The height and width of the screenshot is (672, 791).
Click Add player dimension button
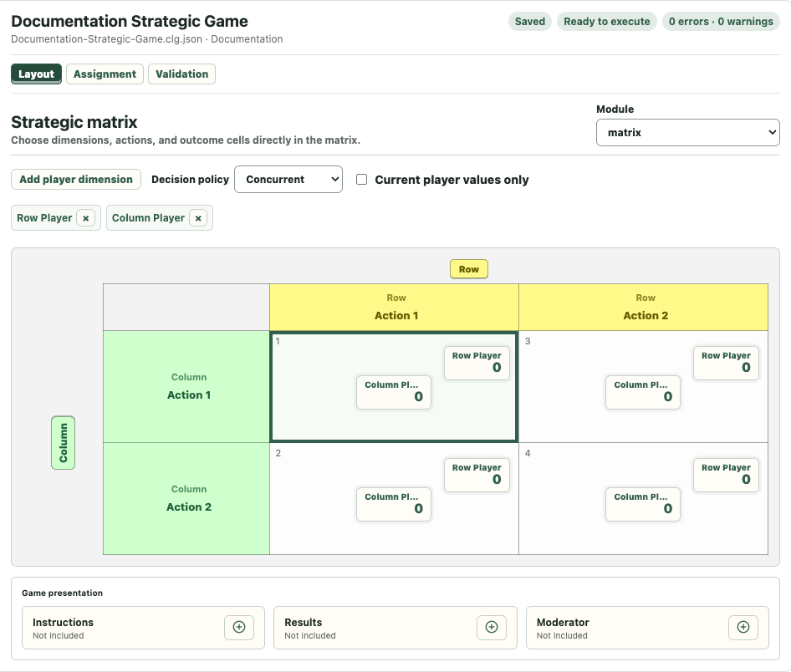point(75,180)
